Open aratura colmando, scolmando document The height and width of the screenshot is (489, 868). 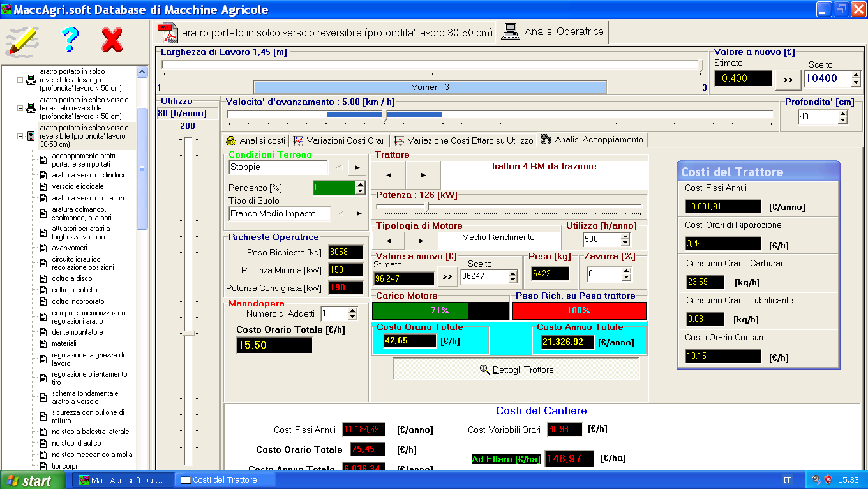coord(82,213)
